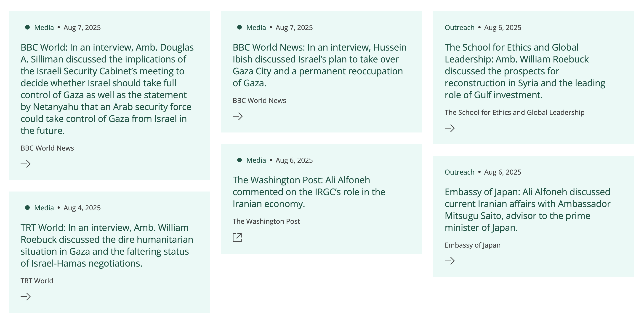The height and width of the screenshot is (324, 644).
Task: Click The School for Ethics and Global Leadership source
Action: (x=514, y=112)
